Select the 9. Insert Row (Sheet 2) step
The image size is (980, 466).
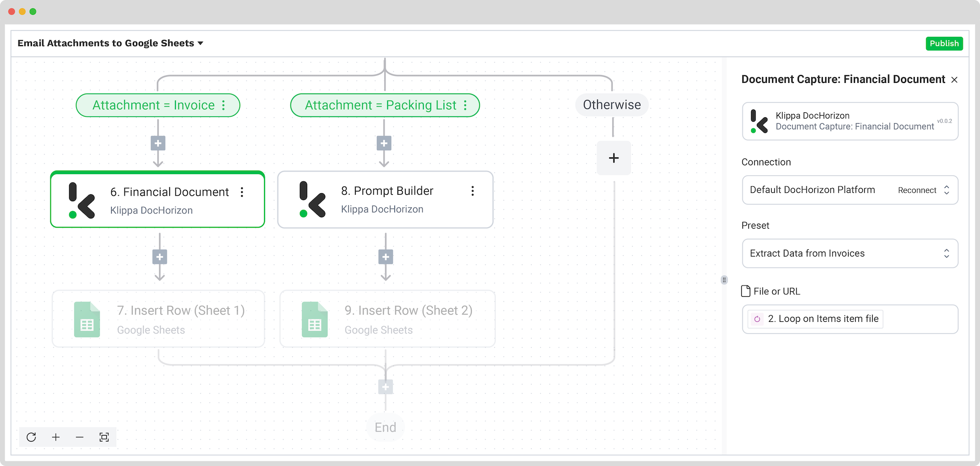(x=387, y=319)
